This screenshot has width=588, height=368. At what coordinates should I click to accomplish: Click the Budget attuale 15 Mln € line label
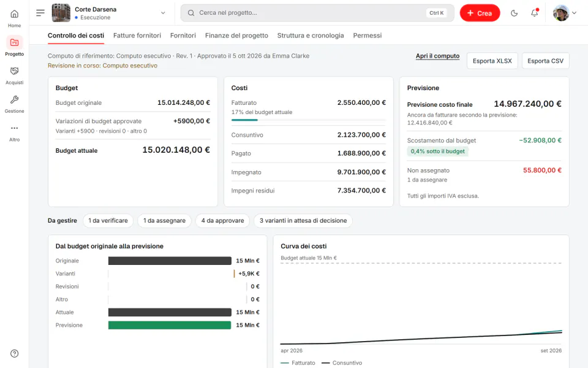pyautogui.click(x=309, y=258)
